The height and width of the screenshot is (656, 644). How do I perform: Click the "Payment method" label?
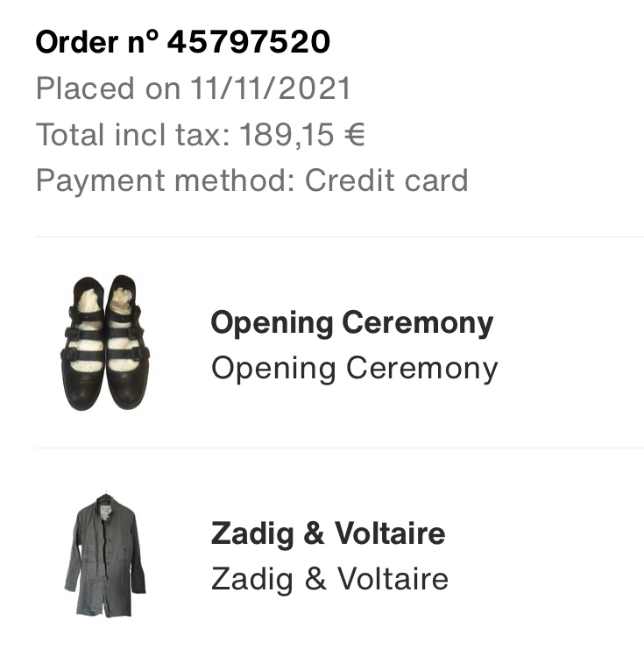pos(166,180)
